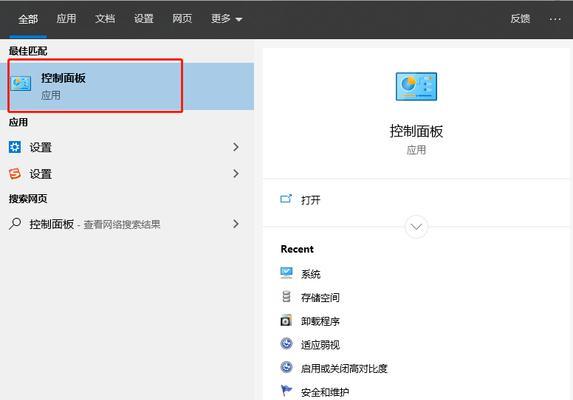This screenshot has height=400, width=573.
Task: Click the orange Sogou 设置 icon
Action: 15,174
